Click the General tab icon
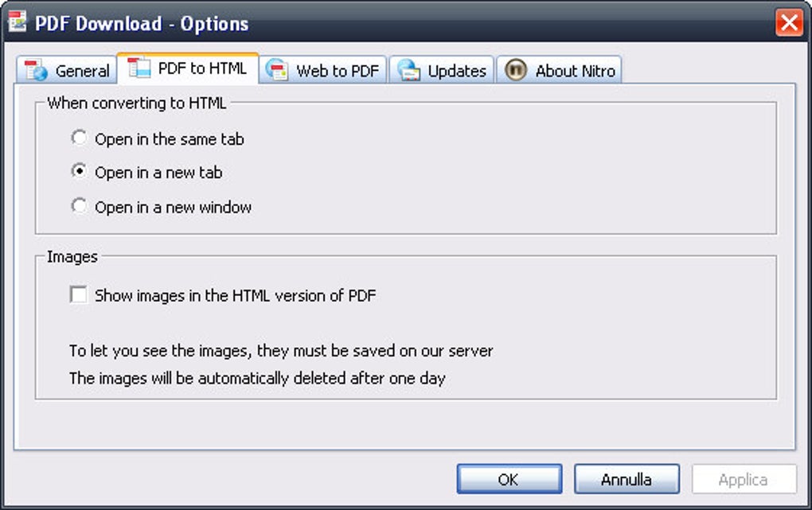The height and width of the screenshot is (510, 812). [37, 70]
